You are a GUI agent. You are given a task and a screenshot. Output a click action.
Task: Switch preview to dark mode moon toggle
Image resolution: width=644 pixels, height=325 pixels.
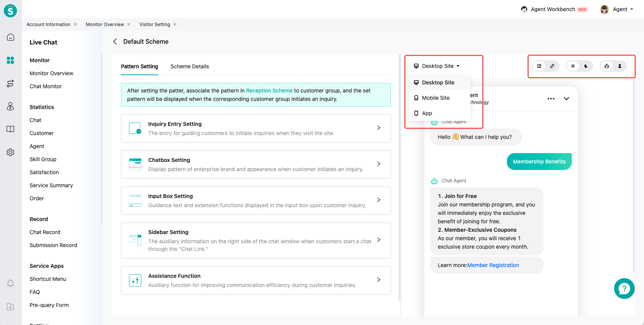(586, 66)
